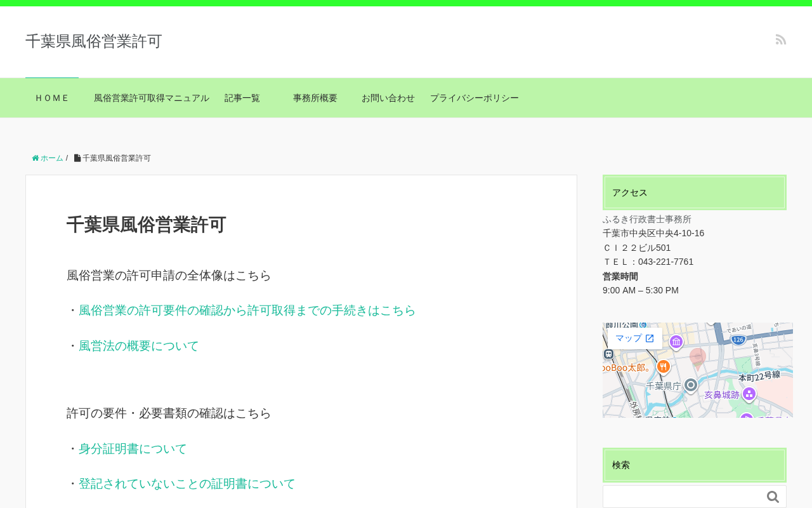
Task: Open the map in new window icon
Action: click(650, 338)
